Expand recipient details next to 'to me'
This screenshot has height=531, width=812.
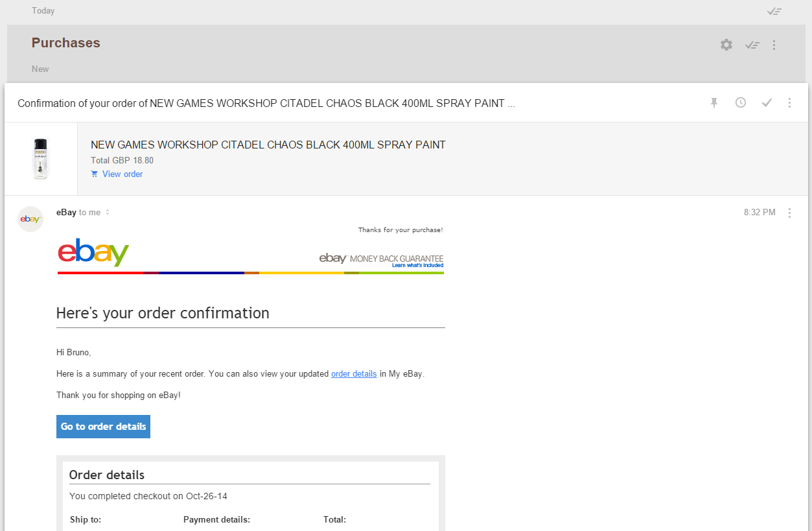(108, 213)
